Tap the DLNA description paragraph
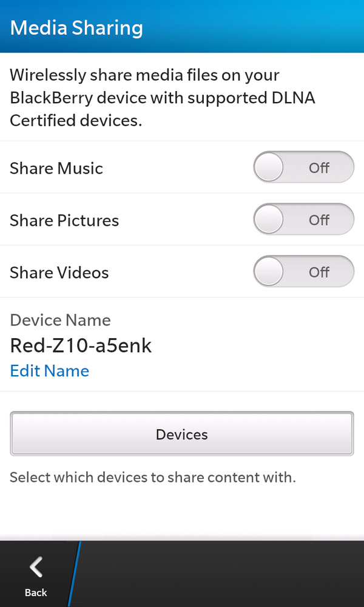364x607 pixels. (163, 98)
